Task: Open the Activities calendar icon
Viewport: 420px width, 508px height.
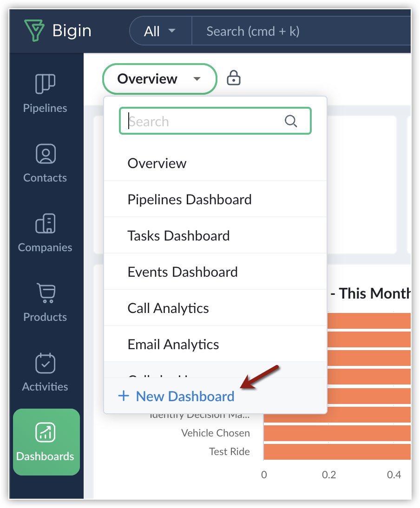Action: click(46, 363)
